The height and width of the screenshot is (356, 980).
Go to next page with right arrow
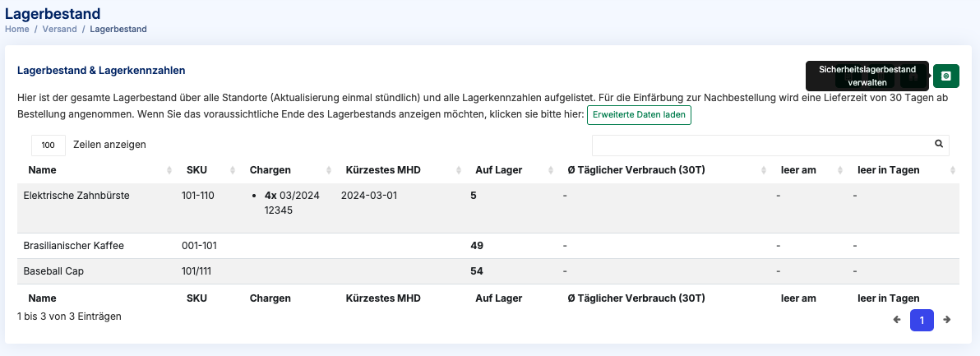pyautogui.click(x=947, y=320)
